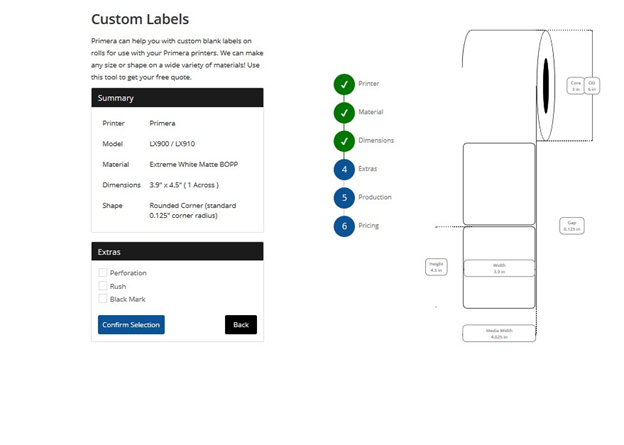The height and width of the screenshot is (445, 624).
Task: Click the Media Width label on diagram
Action: click(499, 334)
